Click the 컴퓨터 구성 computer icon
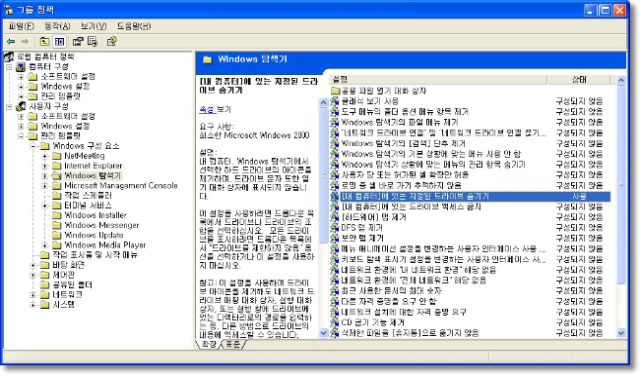The height and width of the screenshot is (375, 640). coord(21,67)
